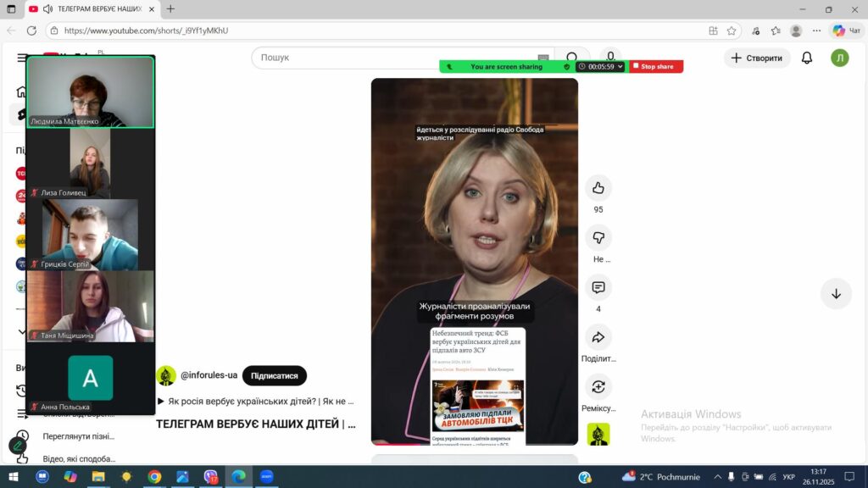Open the YouTube hamburger guide menu

click(x=22, y=58)
